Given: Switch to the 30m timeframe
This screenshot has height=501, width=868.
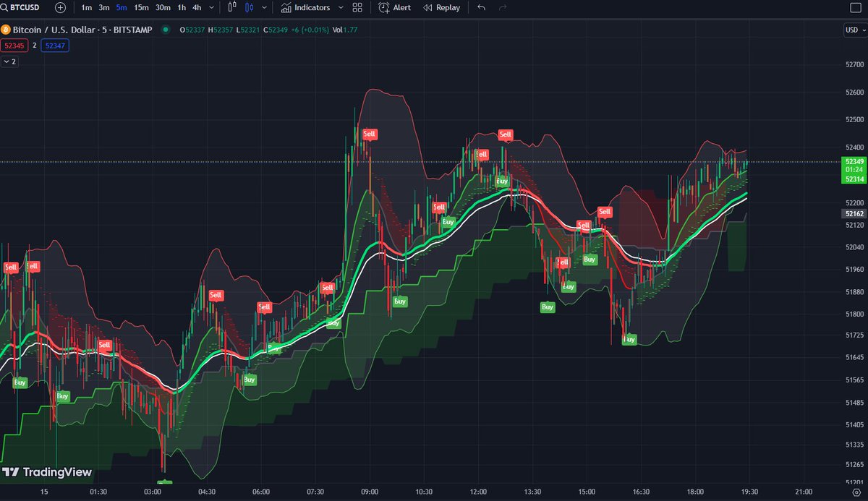Looking at the screenshot, I should point(163,7).
